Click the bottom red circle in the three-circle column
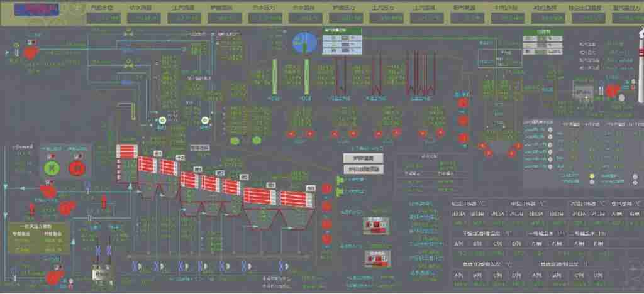This screenshot has width=644, height=294. pyautogui.click(x=463, y=138)
